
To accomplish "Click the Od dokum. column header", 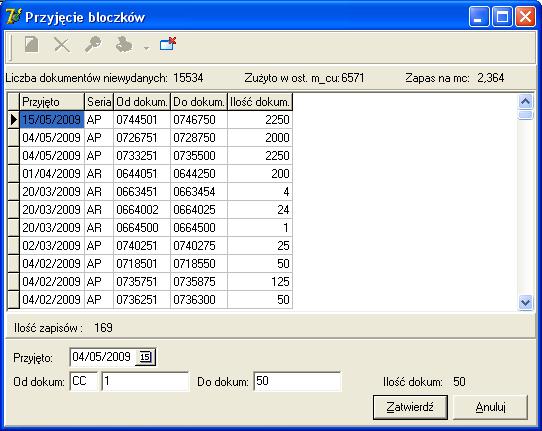I will (142, 102).
